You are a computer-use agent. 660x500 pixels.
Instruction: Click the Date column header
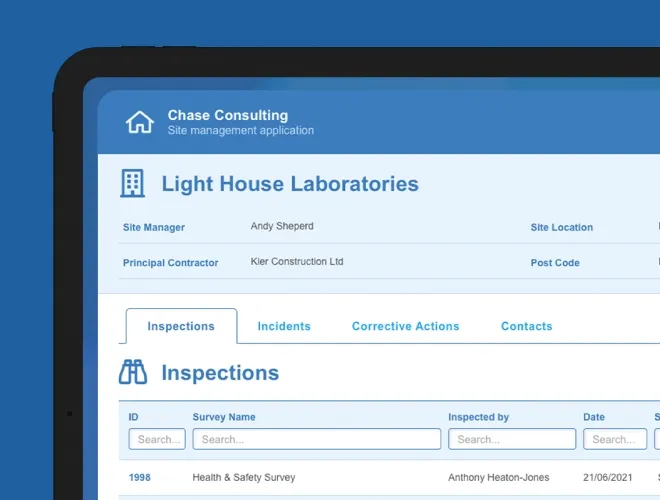594,417
